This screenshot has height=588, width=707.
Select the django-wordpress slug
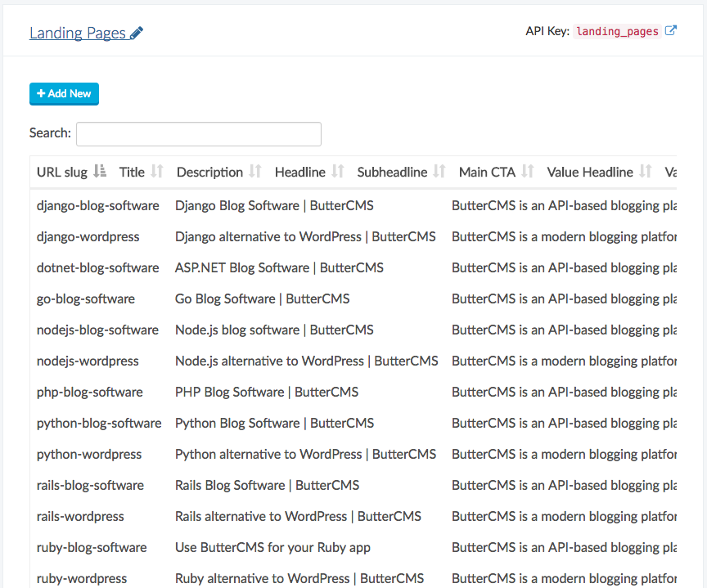88,236
